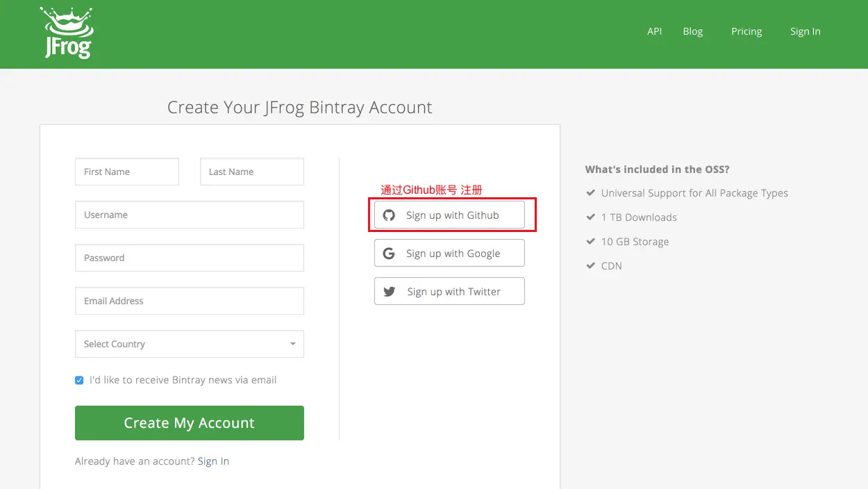Open the Pricing page

[x=746, y=31]
